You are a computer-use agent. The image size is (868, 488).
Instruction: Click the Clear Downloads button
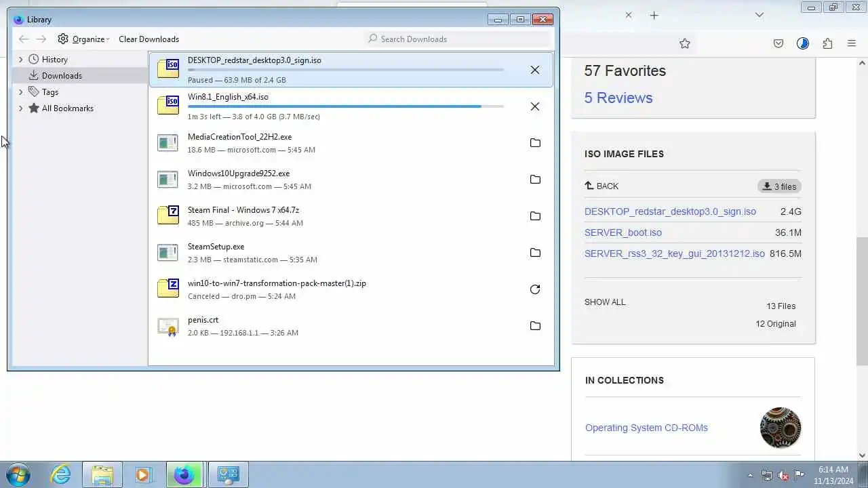pos(149,39)
